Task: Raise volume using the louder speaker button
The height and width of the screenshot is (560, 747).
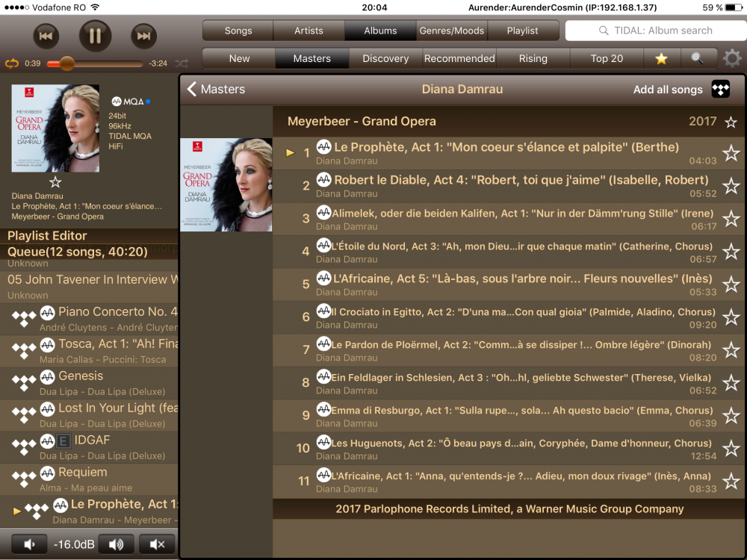Action: (x=117, y=544)
